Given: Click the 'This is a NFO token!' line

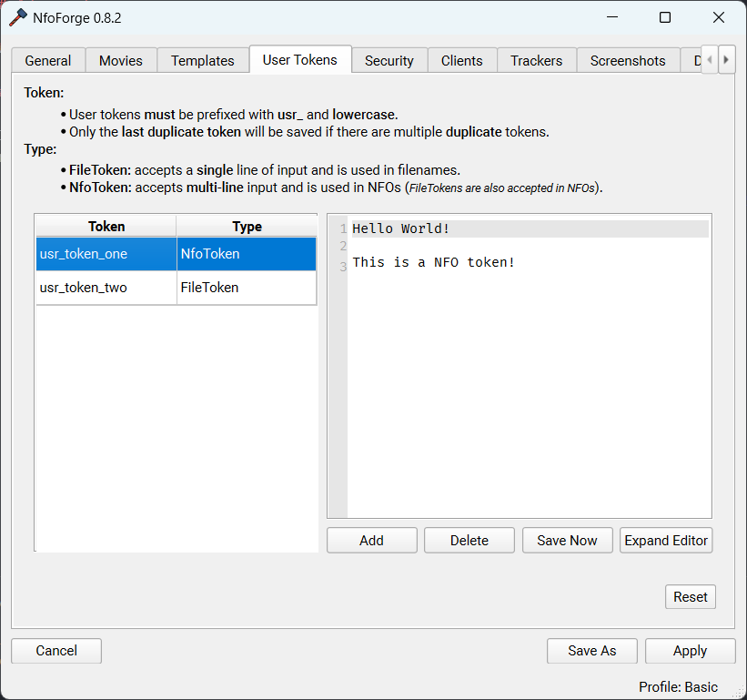Looking at the screenshot, I should click(x=433, y=262).
